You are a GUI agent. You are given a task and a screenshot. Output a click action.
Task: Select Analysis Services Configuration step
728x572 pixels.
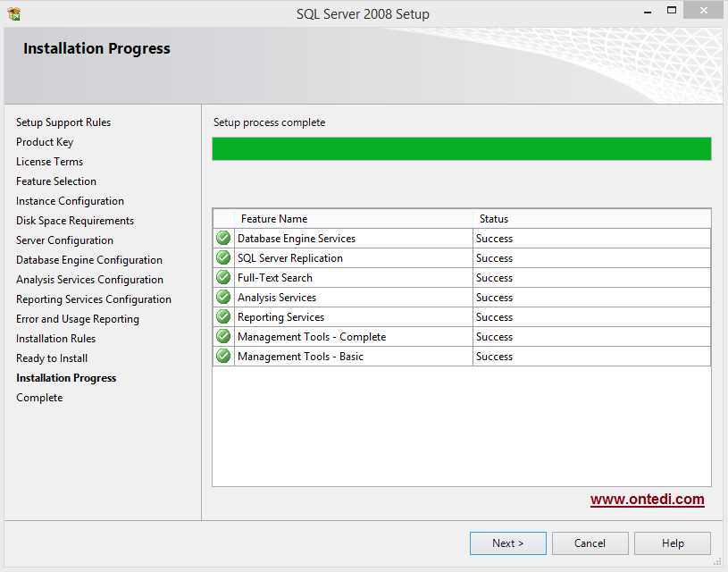click(89, 280)
